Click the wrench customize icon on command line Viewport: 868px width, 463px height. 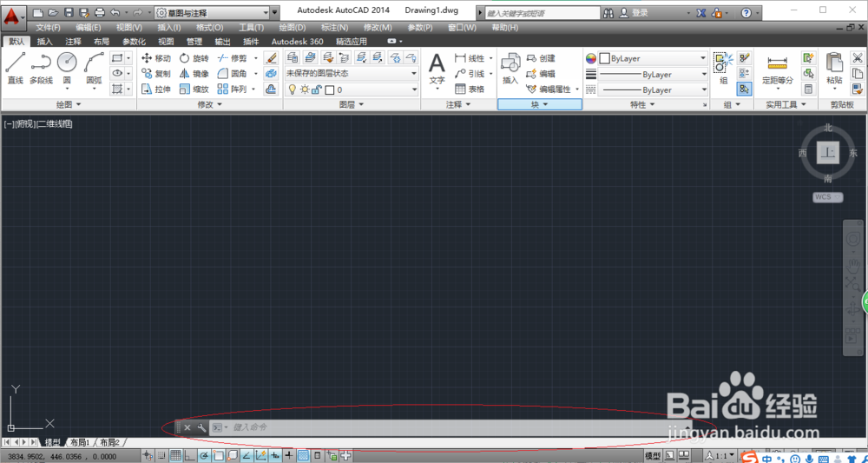tap(201, 427)
